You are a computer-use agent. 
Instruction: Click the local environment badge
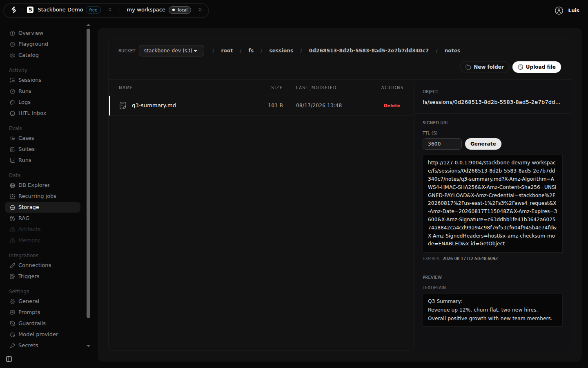180,10
